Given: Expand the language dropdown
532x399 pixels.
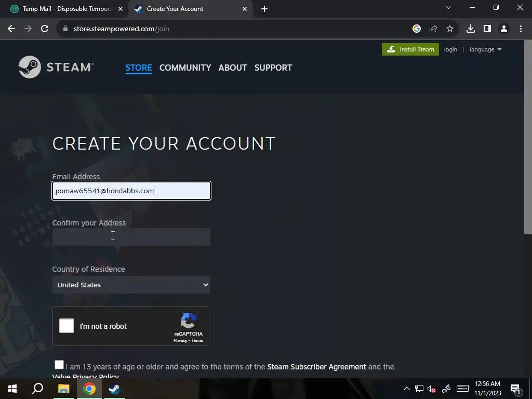Looking at the screenshot, I should click(x=485, y=49).
